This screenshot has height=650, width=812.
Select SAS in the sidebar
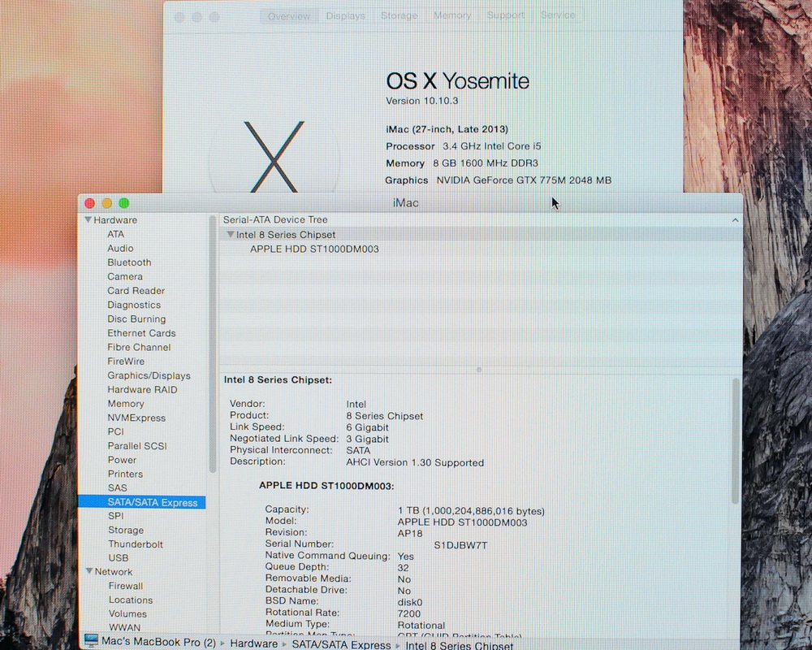(117, 487)
